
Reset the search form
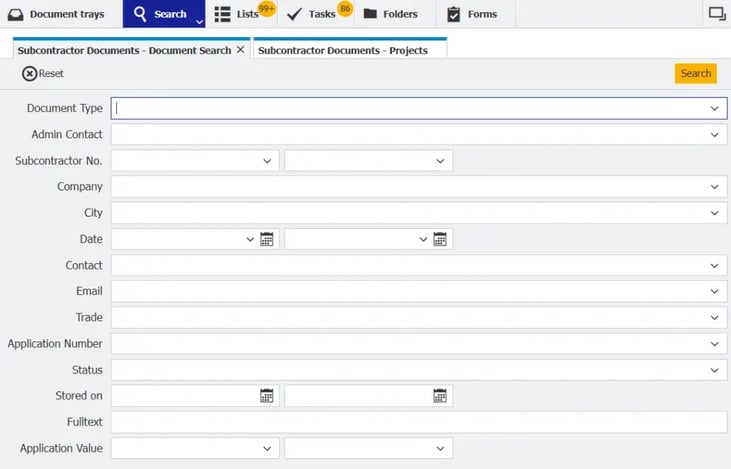point(42,74)
